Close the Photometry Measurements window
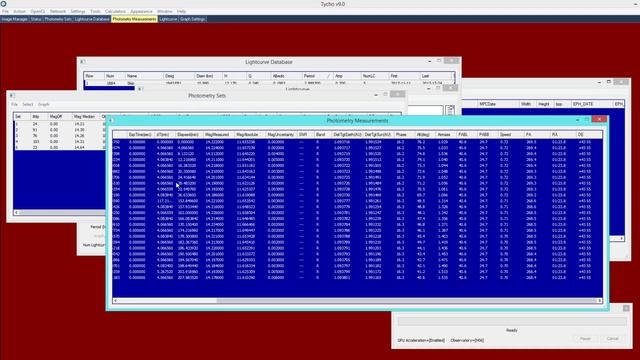Screen dimensions: 640x360 point(599,119)
